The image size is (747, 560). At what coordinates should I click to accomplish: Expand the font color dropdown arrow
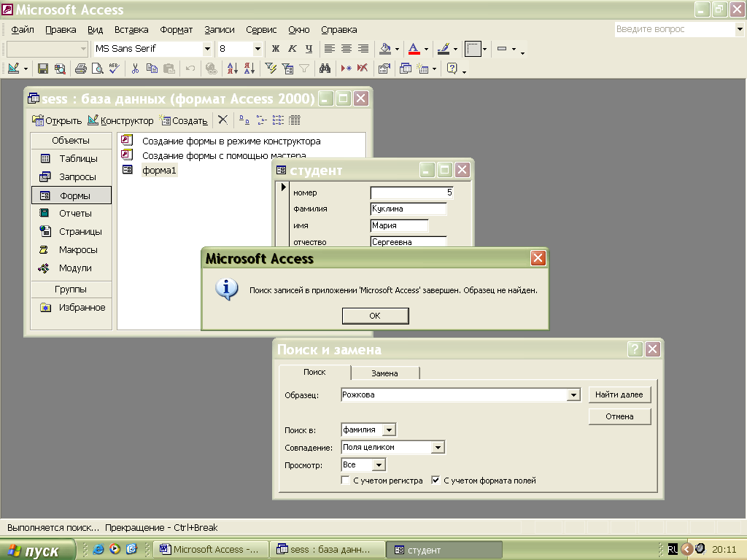[426, 49]
